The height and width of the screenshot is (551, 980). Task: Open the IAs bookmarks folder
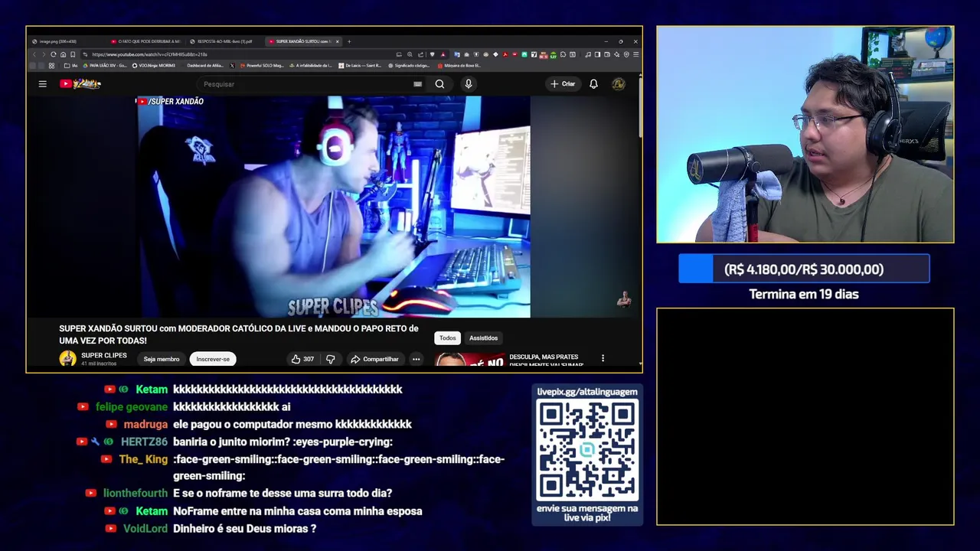tap(71, 66)
